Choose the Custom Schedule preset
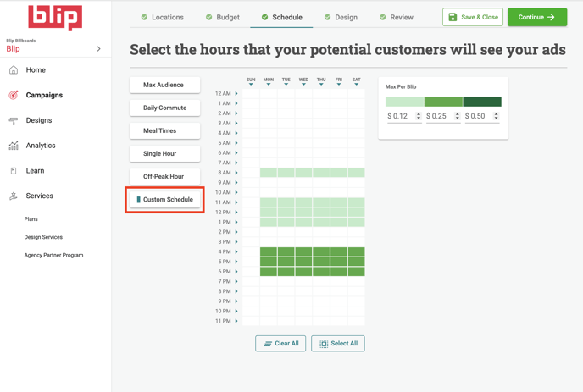Screen dimensions: 583x392 point(164,200)
